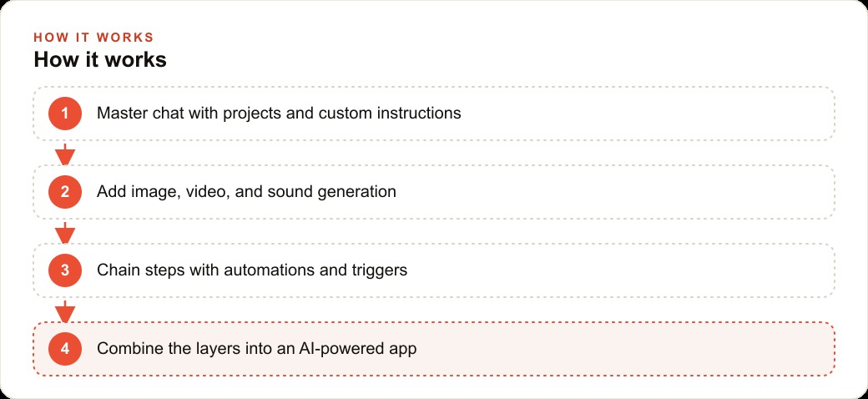The width and height of the screenshot is (868, 399).
Task: Click the bold 'How it works' heading
Action: point(100,59)
